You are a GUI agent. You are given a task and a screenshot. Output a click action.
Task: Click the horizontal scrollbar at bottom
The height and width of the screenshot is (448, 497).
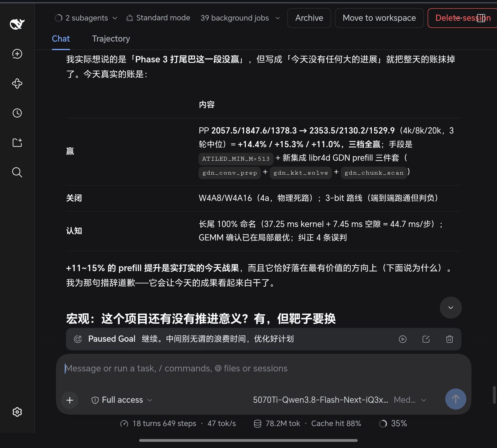[248, 440]
